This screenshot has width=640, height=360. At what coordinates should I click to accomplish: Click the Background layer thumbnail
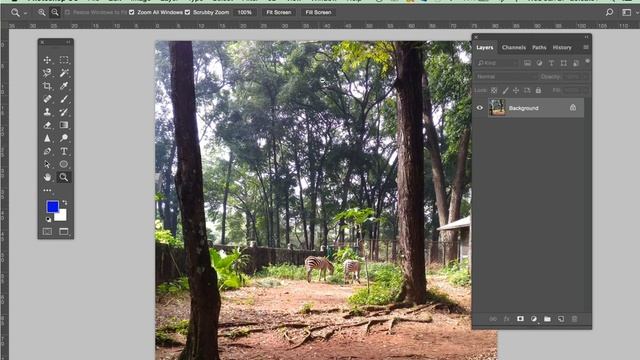coord(497,108)
